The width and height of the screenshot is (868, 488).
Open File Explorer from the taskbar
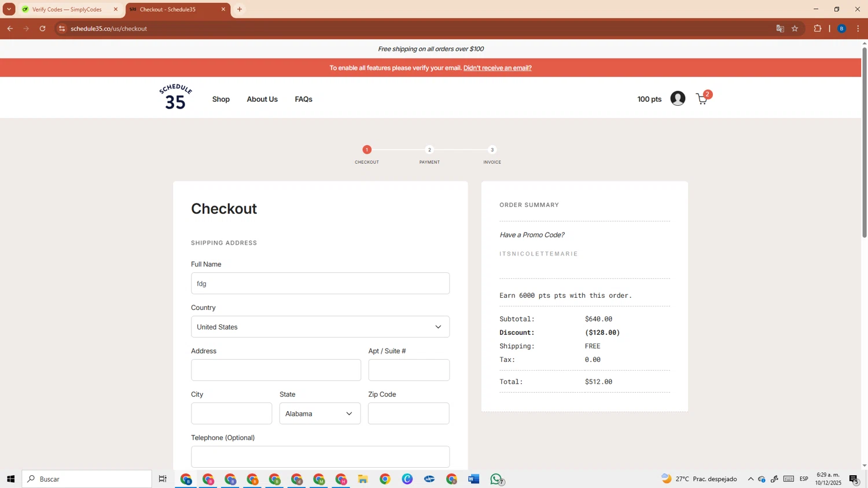(x=363, y=479)
